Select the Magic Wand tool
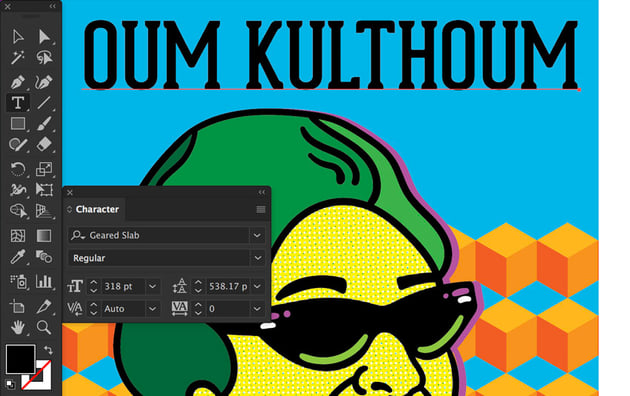 coord(18,58)
